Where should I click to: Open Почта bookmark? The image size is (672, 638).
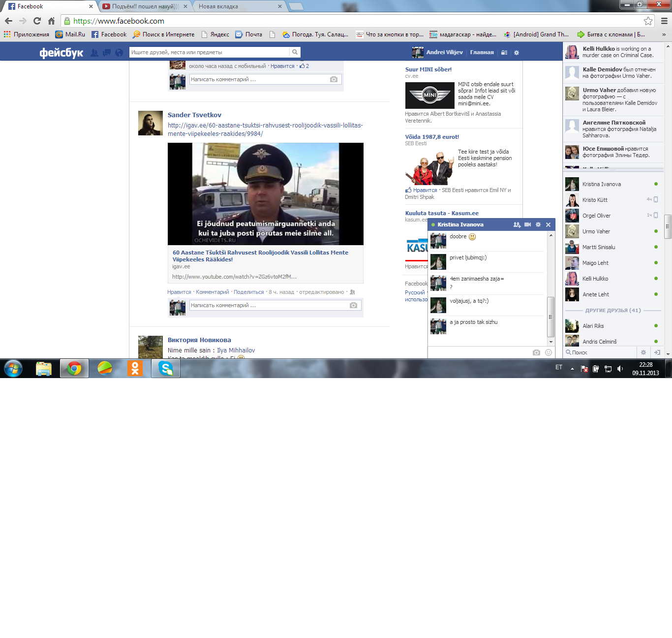[248, 34]
